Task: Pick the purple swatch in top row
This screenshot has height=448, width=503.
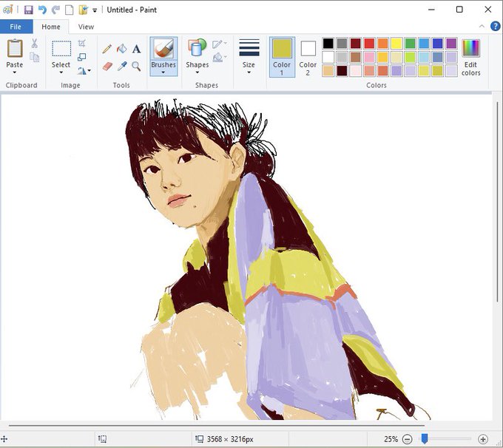Action: coord(451,44)
